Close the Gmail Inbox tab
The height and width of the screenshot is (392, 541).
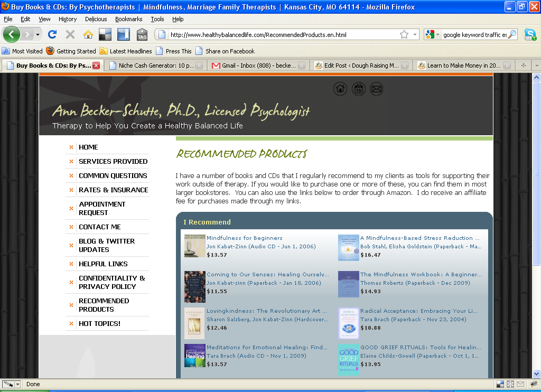(302, 66)
